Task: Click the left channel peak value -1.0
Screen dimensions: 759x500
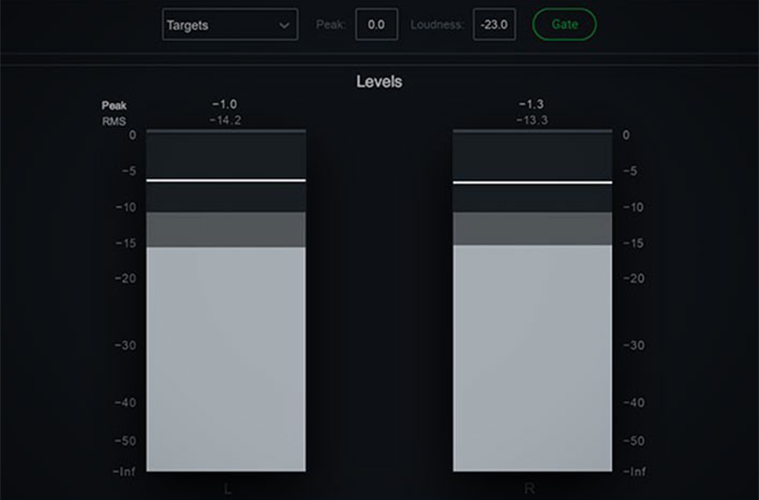Action: (x=225, y=104)
